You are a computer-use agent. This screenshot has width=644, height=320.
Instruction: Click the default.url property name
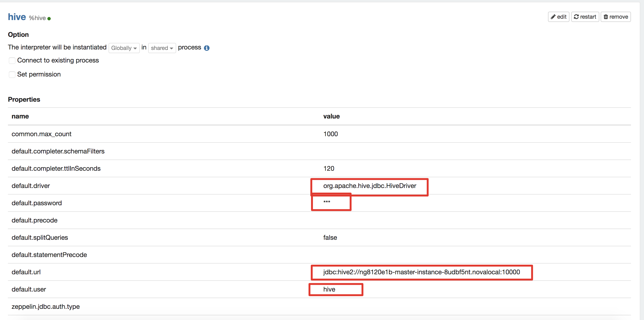click(26, 272)
